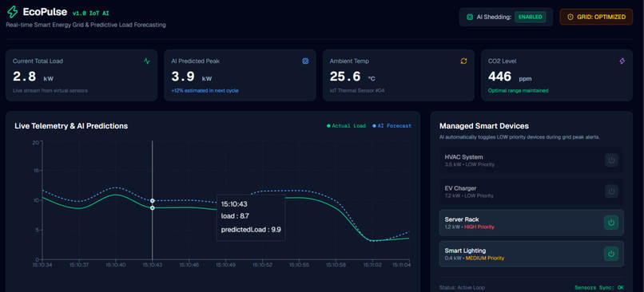Toggle Actual Load legend entry

pos(346,126)
